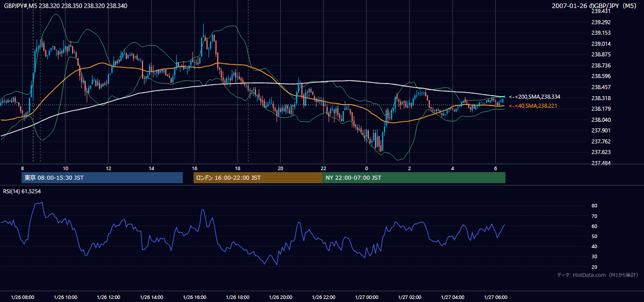Image resolution: width=644 pixels, height=302 pixels.
Task: Click the 1/26 20:00 bottom time label
Action: pos(281,297)
